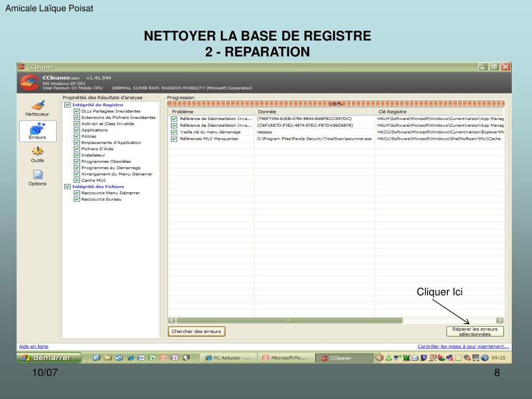Open the Options section icon
This screenshot has height=399, width=532.
(37, 178)
